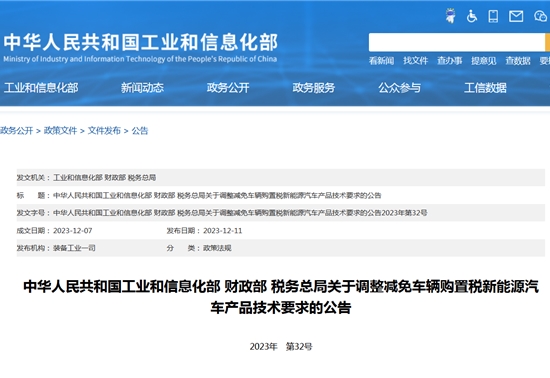This screenshot has width=550, height=378.
Task: Open the envelope mail icon
Action: 516,16
